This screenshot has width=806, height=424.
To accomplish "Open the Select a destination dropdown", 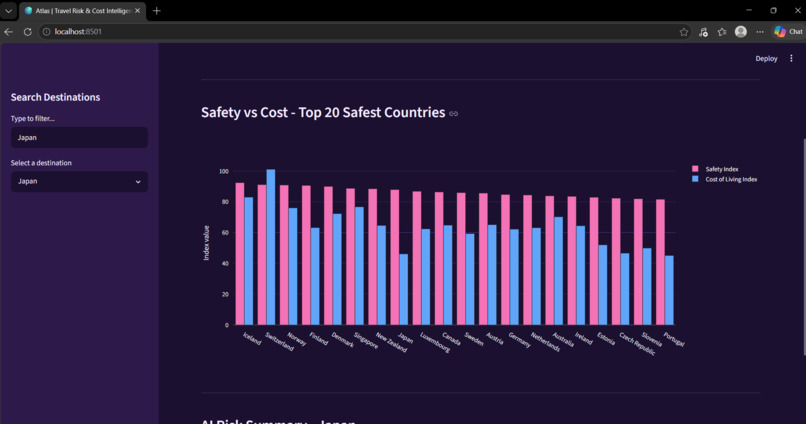I will tap(79, 181).
